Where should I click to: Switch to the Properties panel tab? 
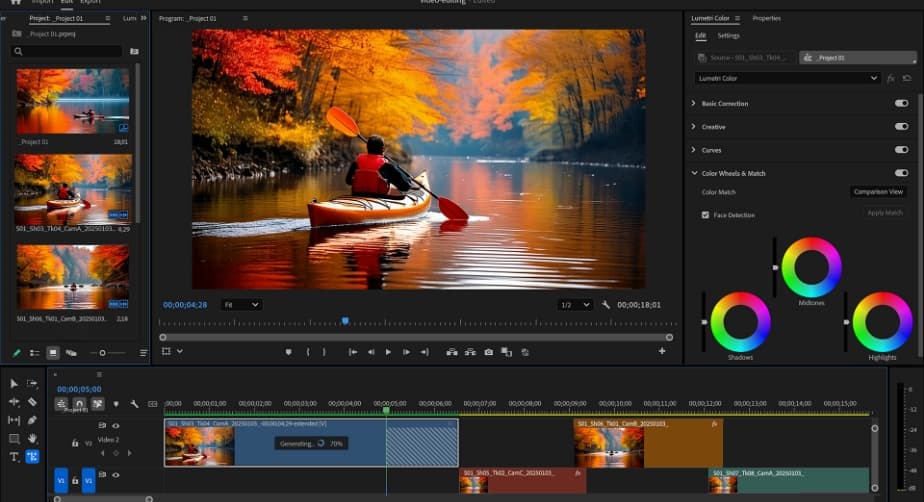766,18
